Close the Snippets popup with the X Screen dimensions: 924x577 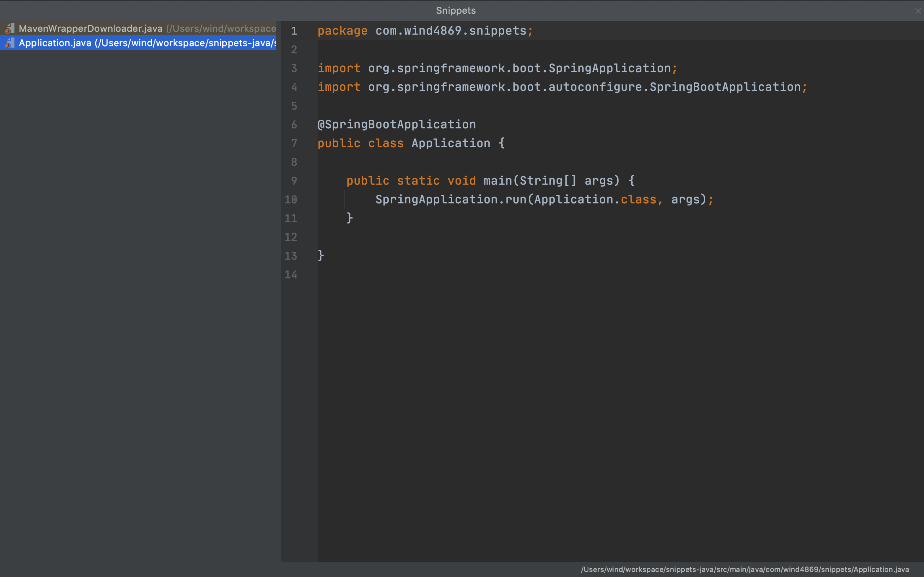point(918,11)
